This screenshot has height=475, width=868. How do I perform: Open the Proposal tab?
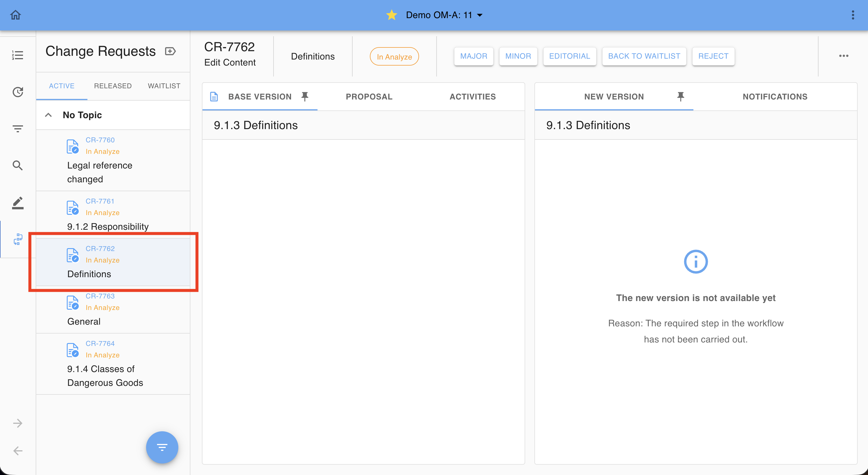(369, 97)
